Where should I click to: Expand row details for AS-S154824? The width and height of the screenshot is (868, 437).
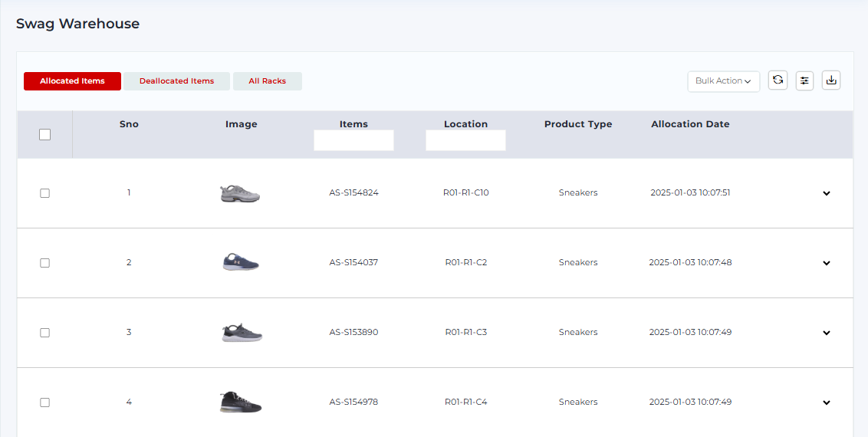[x=826, y=193]
